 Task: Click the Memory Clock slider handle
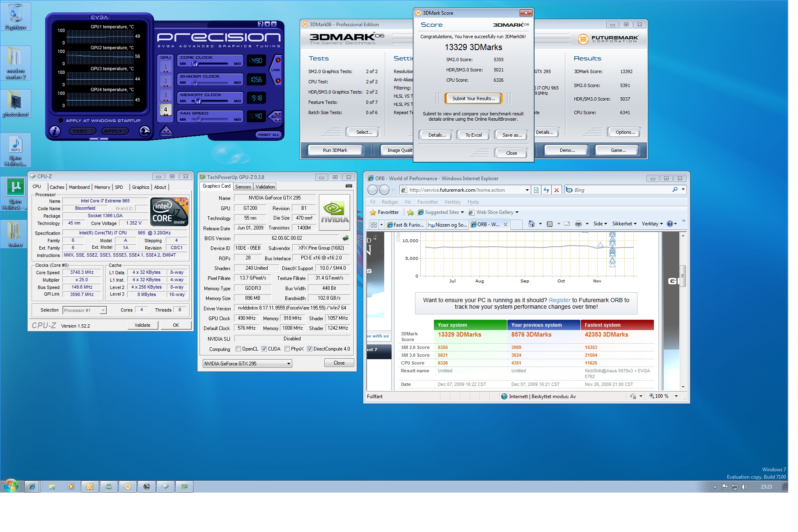tap(198, 101)
